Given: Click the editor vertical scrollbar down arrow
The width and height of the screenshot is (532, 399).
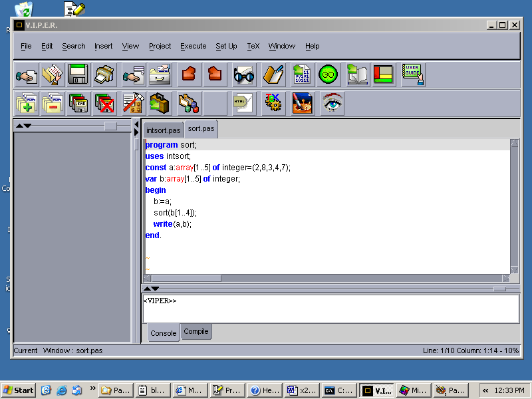Looking at the screenshot, I should (x=514, y=270).
